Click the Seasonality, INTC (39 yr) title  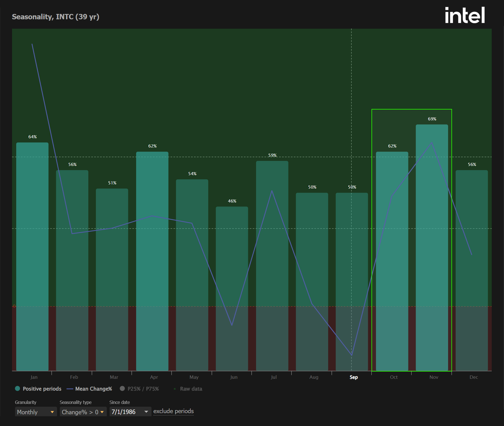coord(56,17)
